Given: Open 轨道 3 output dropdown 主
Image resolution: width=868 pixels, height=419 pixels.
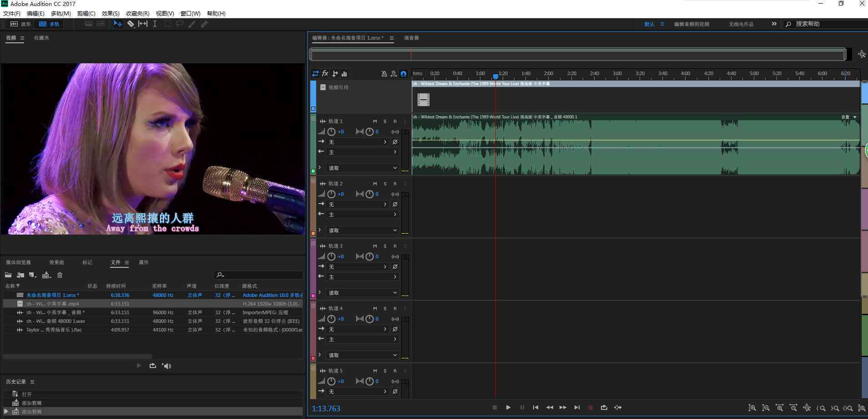Looking at the screenshot, I should click(x=363, y=277).
